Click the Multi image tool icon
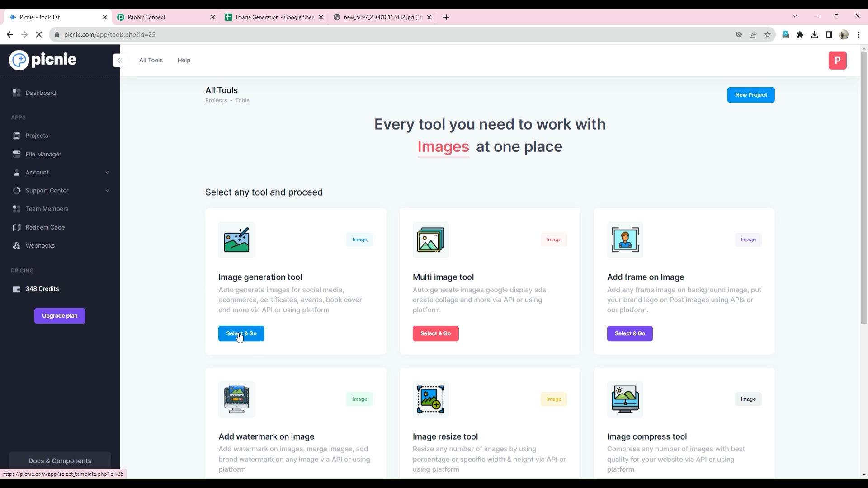Image resolution: width=868 pixels, height=488 pixels. (430, 240)
